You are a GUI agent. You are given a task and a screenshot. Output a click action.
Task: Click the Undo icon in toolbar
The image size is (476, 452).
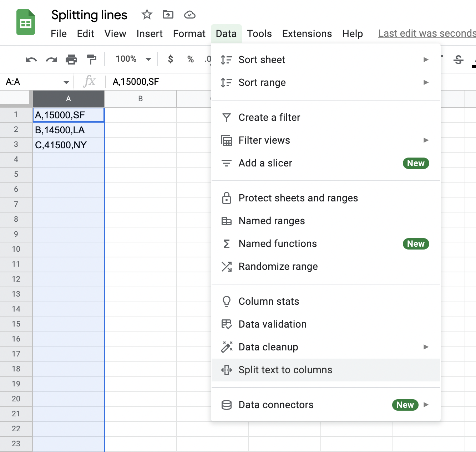[31, 59]
